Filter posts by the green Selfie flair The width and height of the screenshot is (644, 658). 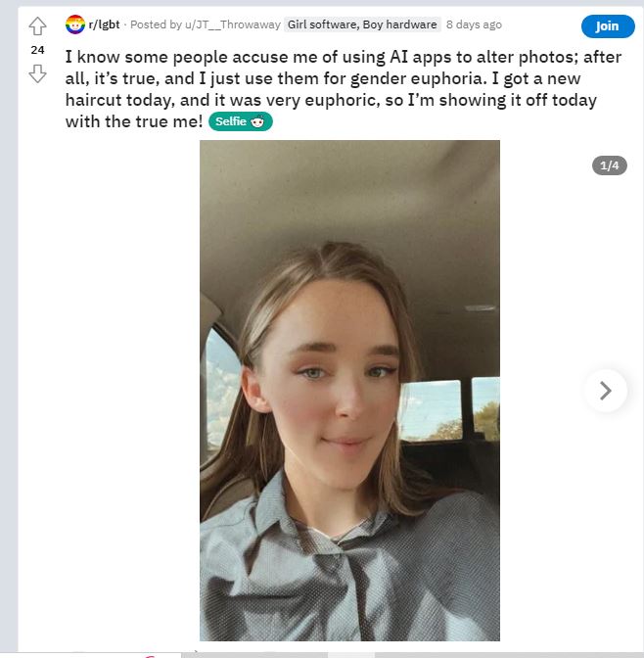[241, 121]
